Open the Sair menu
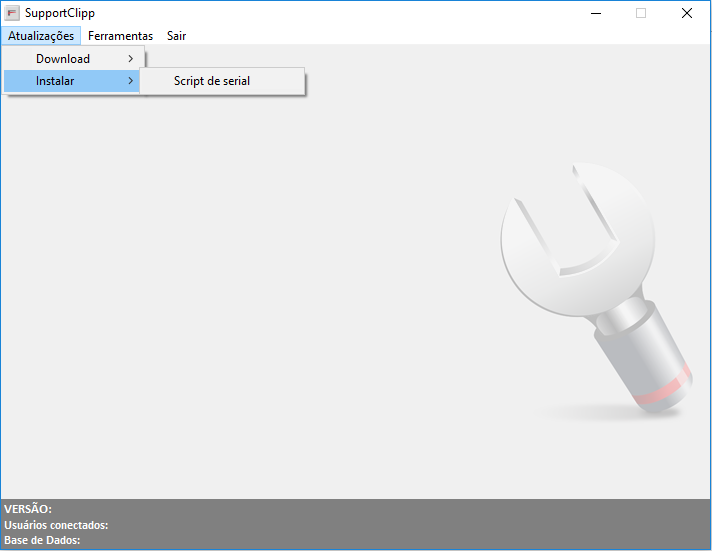712x551 pixels. pos(176,36)
